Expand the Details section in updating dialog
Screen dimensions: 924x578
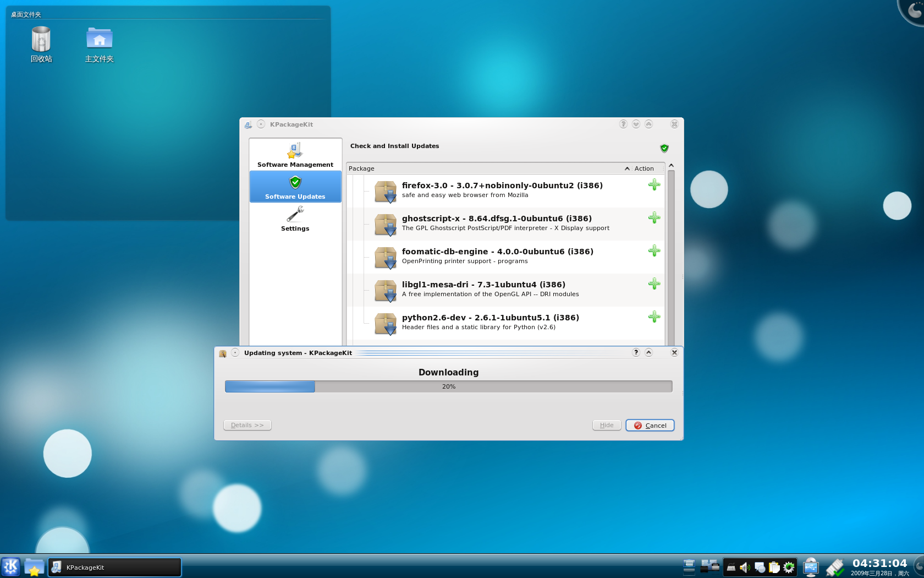(248, 425)
